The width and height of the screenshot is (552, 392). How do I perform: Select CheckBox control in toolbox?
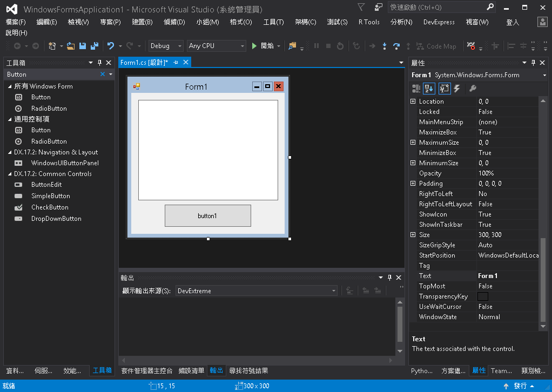pos(50,207)
